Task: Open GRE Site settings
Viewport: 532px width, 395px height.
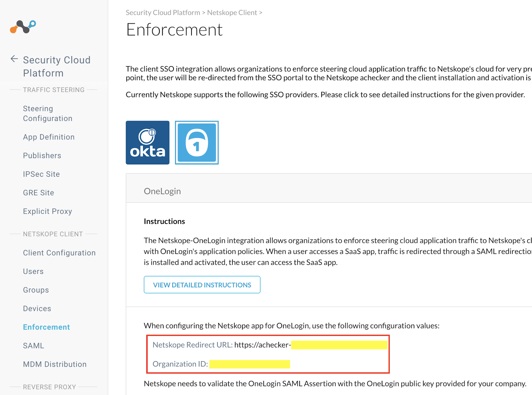Action: pos(39,193)
